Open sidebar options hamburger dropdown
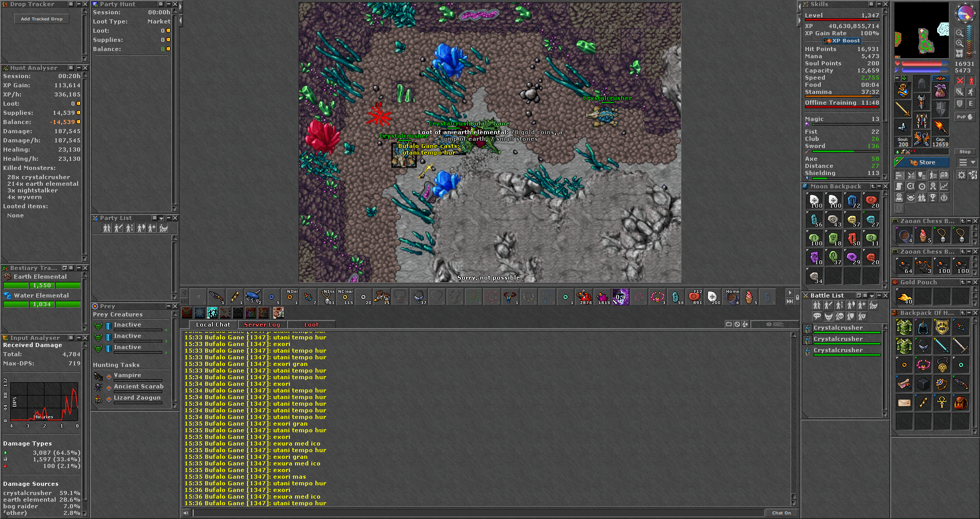 point(967,162)
